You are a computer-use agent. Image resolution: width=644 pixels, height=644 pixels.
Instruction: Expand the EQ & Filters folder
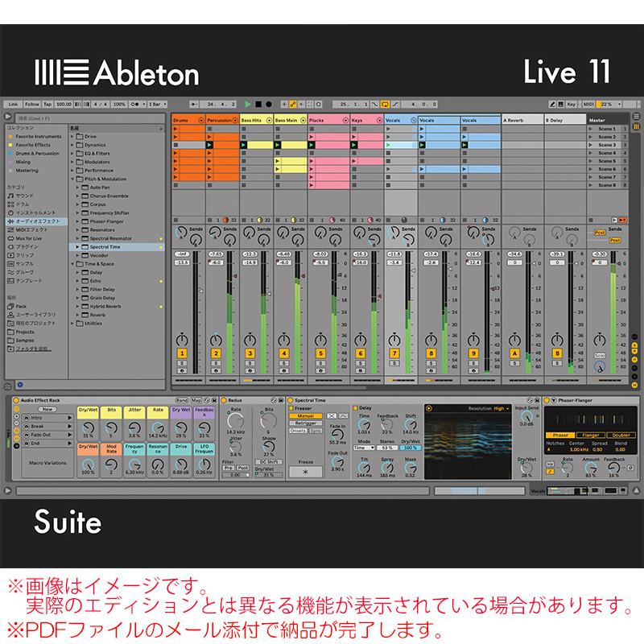pos(72,153)
